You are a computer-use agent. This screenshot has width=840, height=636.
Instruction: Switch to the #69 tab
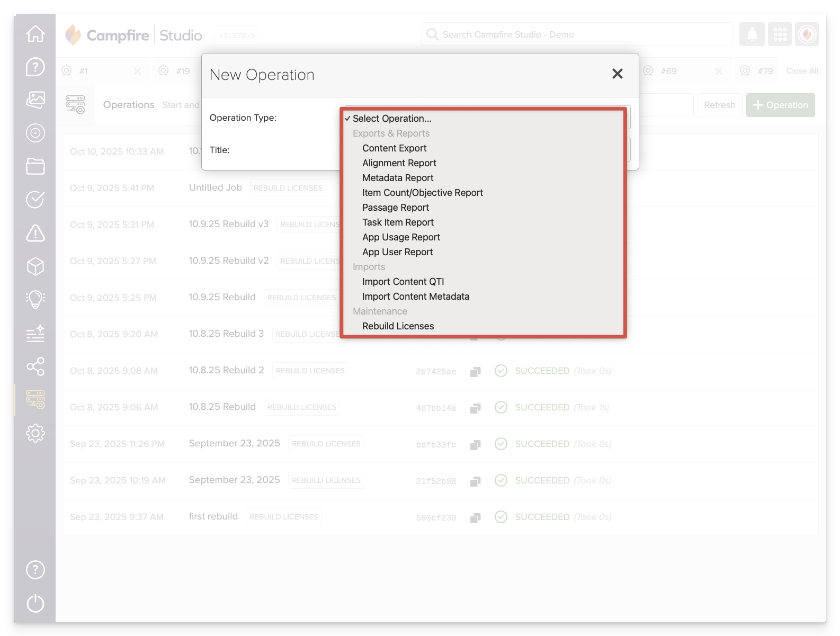tap(668, 71)
